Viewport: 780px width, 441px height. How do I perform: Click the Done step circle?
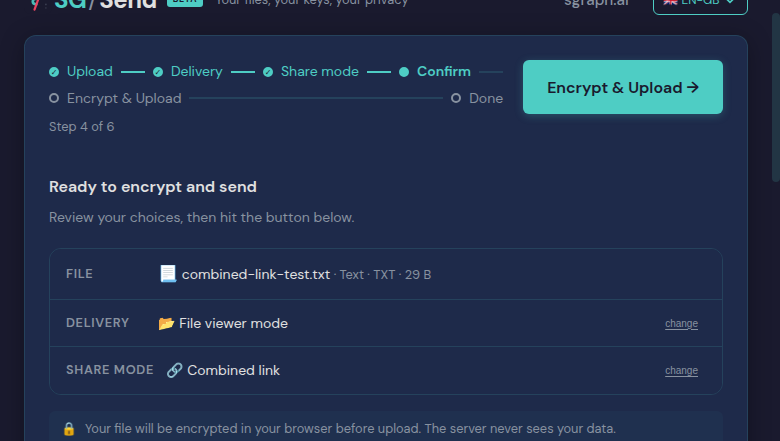pos(456,98)
